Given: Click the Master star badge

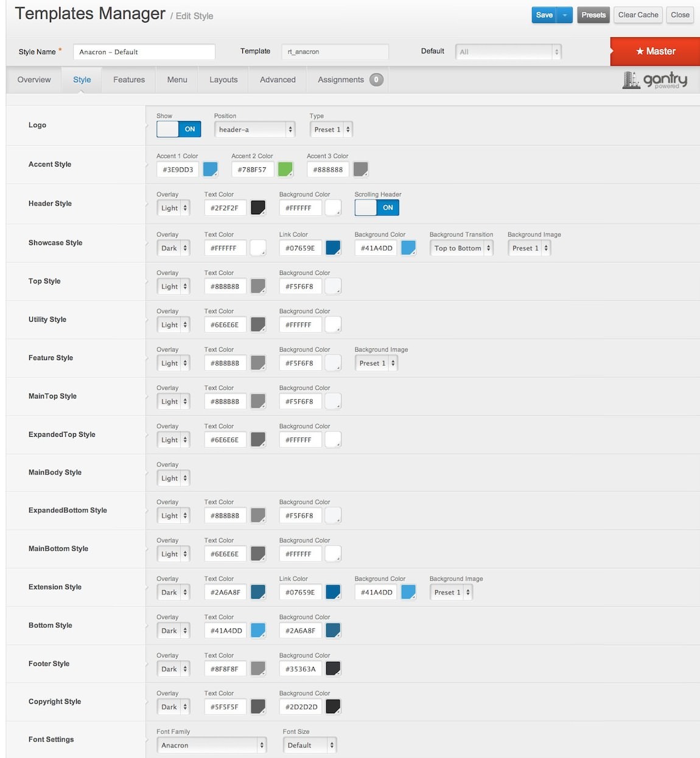Looking at the screenshot, I should point(655,52).
